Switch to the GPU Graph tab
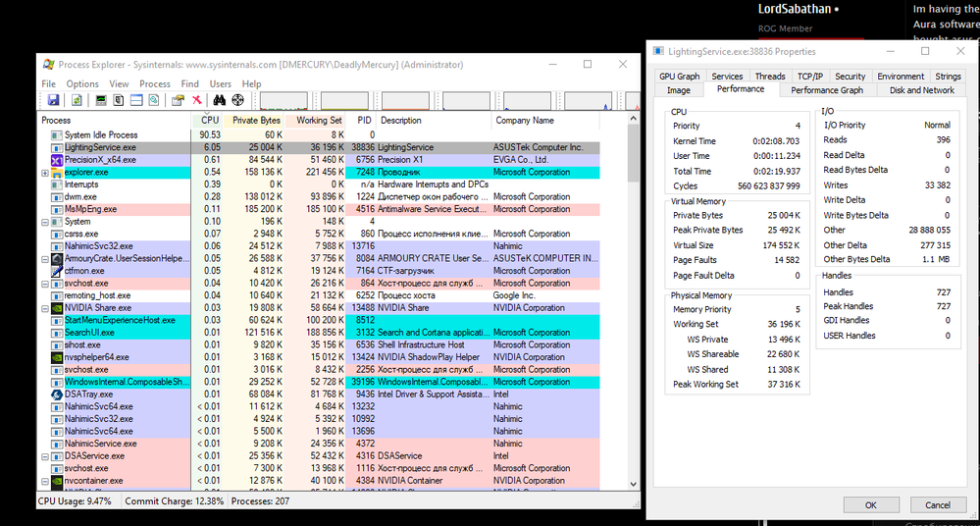The height and width of the screenshot is (526, 980). click(x=680, y=77)
